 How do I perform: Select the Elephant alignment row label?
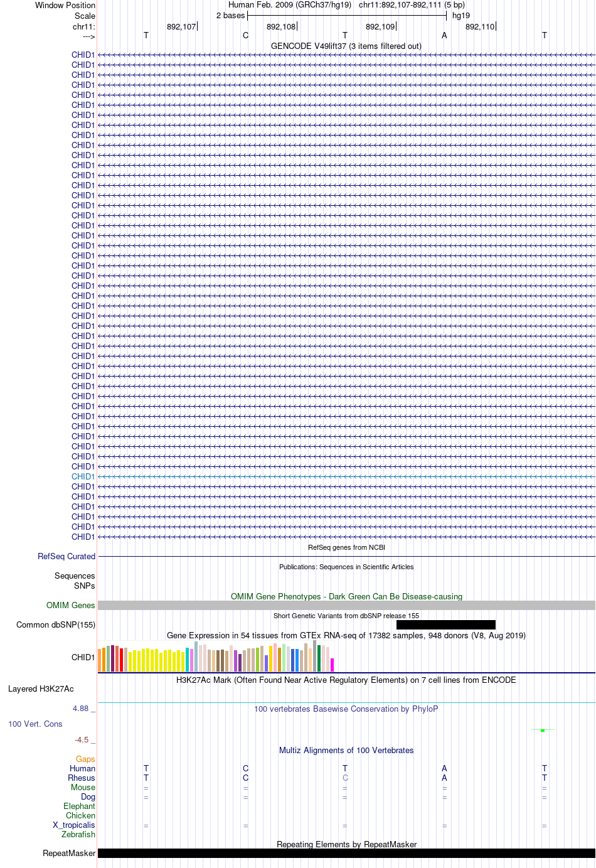[79, 806]
